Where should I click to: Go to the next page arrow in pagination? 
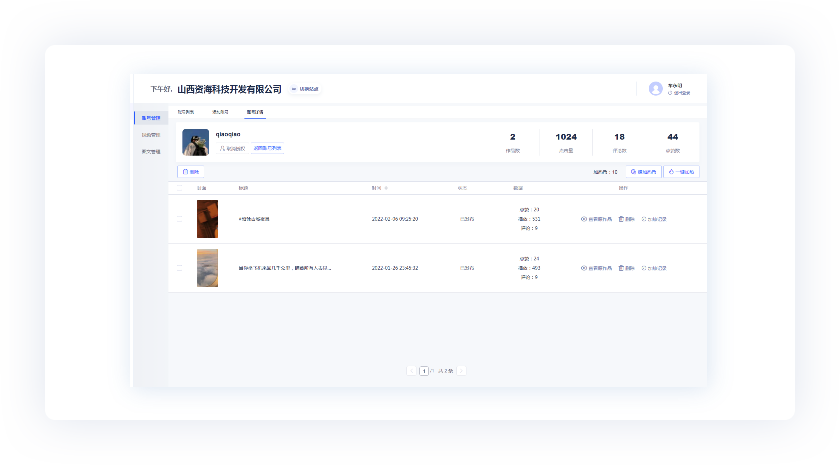(462, 370)
